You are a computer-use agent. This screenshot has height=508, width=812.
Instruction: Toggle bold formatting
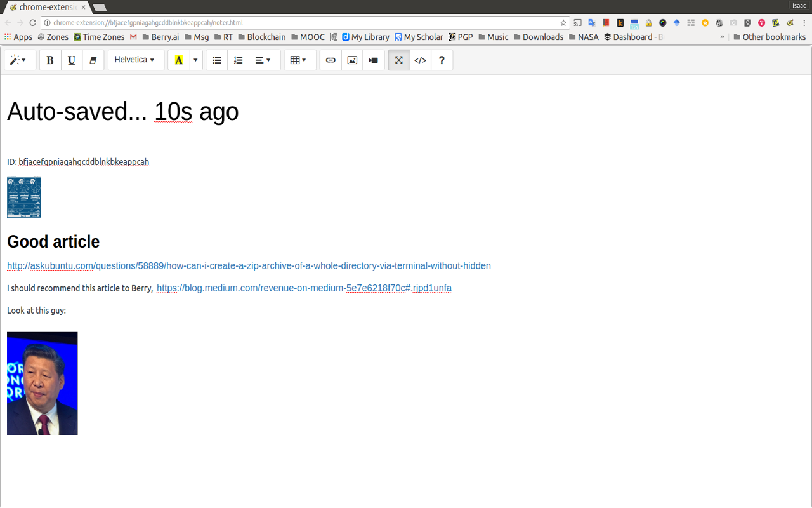coord(49,60)
